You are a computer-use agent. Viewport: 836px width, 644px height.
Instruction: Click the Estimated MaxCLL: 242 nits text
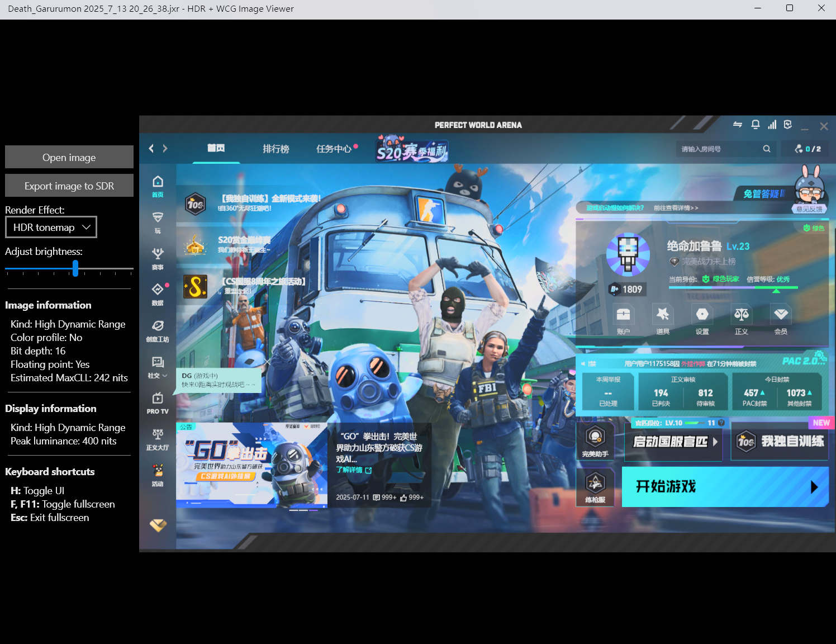(69, 378)
